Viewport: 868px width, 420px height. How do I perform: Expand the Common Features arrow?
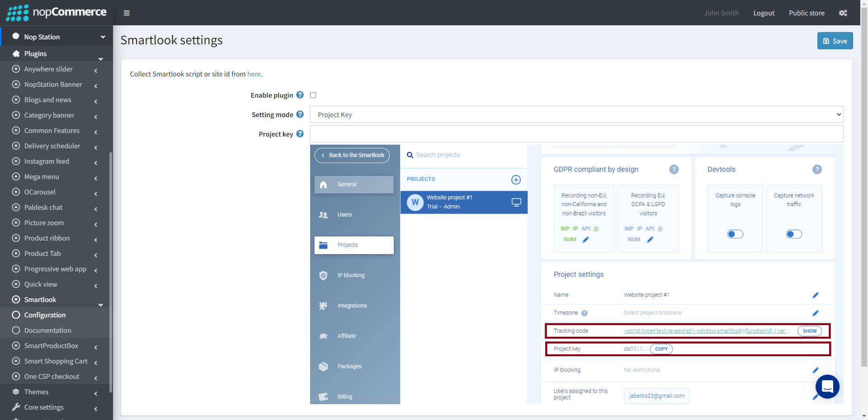[x=96, y=132]
